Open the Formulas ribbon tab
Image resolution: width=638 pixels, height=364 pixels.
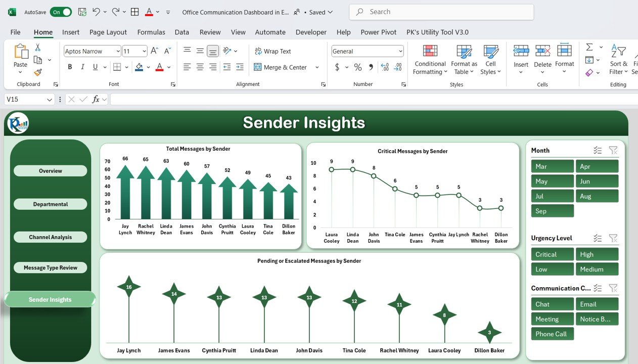(151, 32)
